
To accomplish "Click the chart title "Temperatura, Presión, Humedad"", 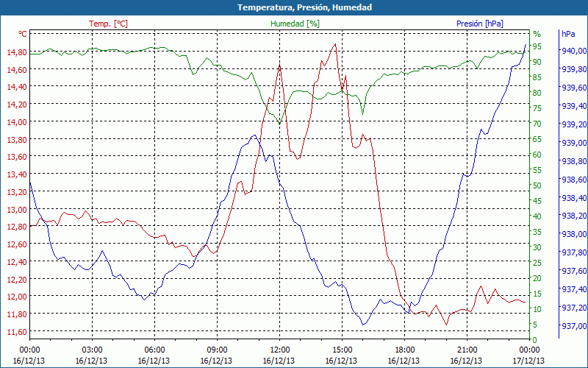I will pos(304,7).
